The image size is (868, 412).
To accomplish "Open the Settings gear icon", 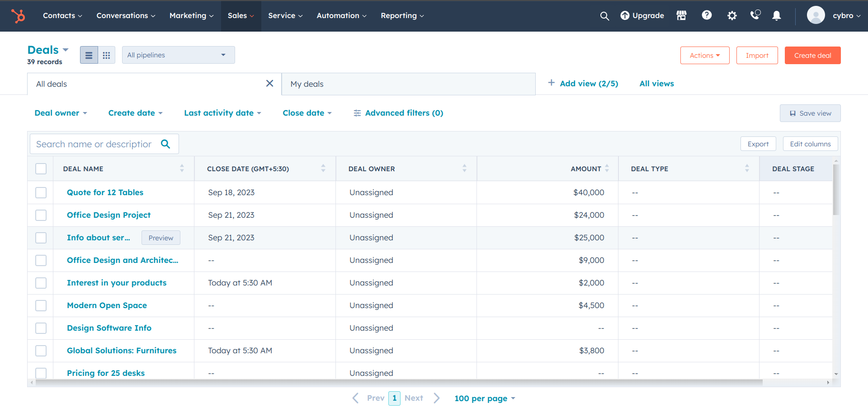I will [x=732, y=16].
